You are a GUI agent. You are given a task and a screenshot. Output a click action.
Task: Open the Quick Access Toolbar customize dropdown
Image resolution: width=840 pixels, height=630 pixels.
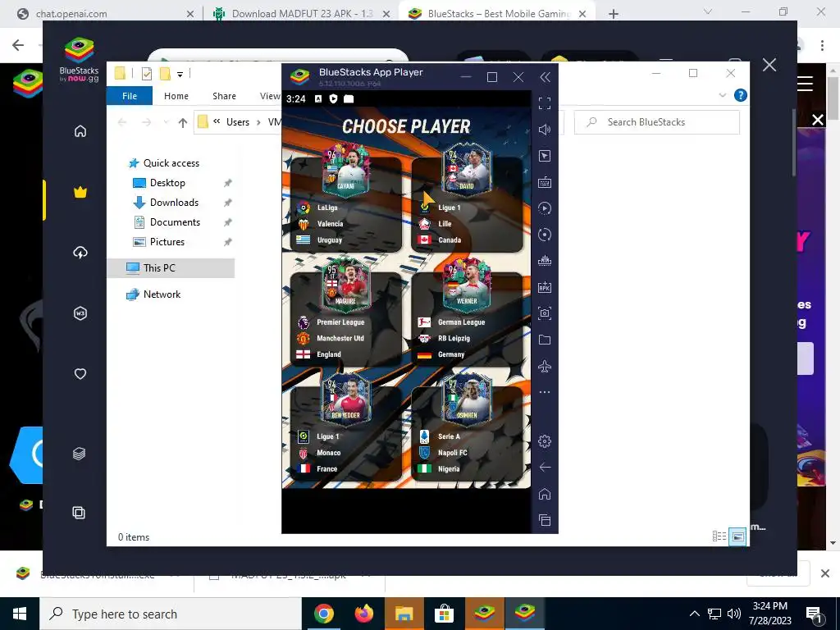[x=180, y=75]
